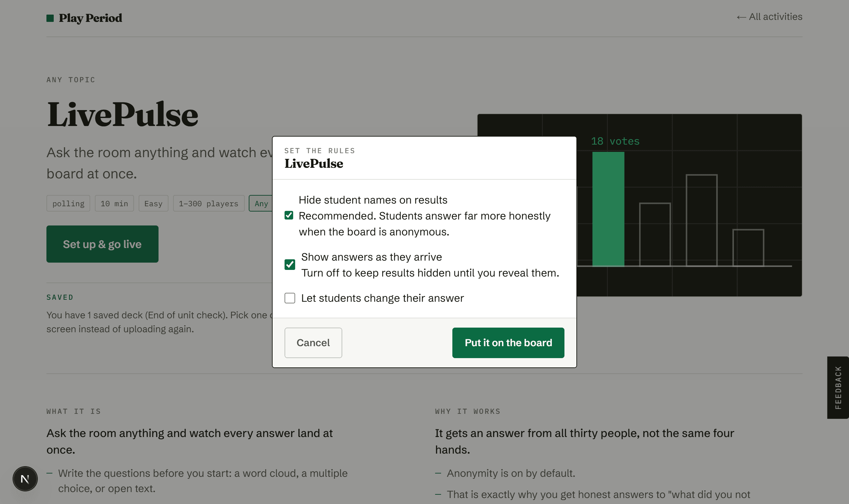
Task: Click the WHY IT WORKS heading
Action: point(468,411)
